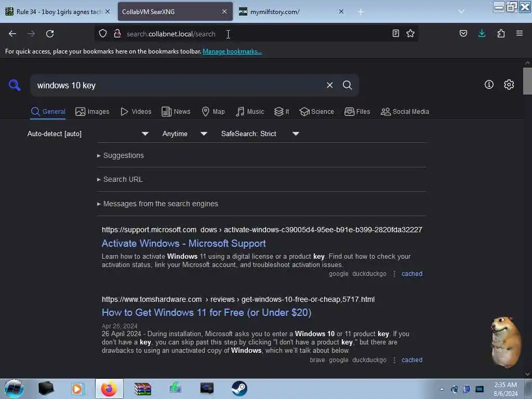Open the SearXNG about info icon
532x399 pixels.
(489, 85)
